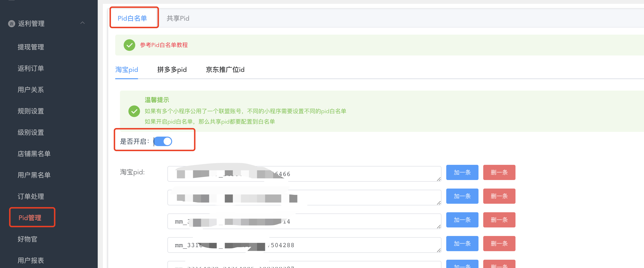This screenshot has height=268, width=644.
Task: Select Pid管理 in the sidebar
Action: click(30, 217)
